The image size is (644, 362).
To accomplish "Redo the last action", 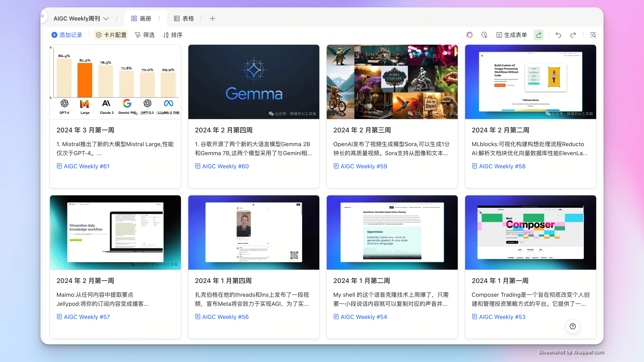I will (573, 35).
